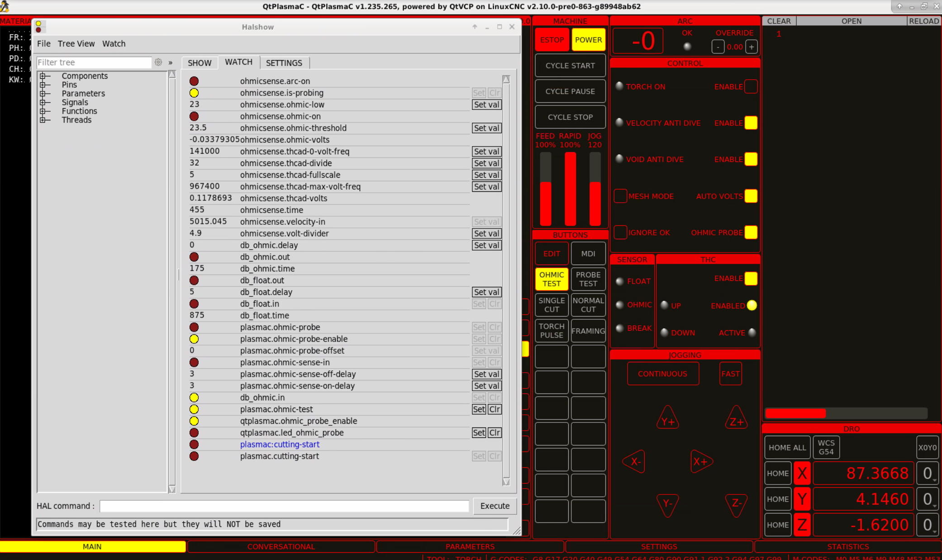This screenshot has height=560, width=942.
Task: Toggle the POWER button
Action: click(588, 40)
